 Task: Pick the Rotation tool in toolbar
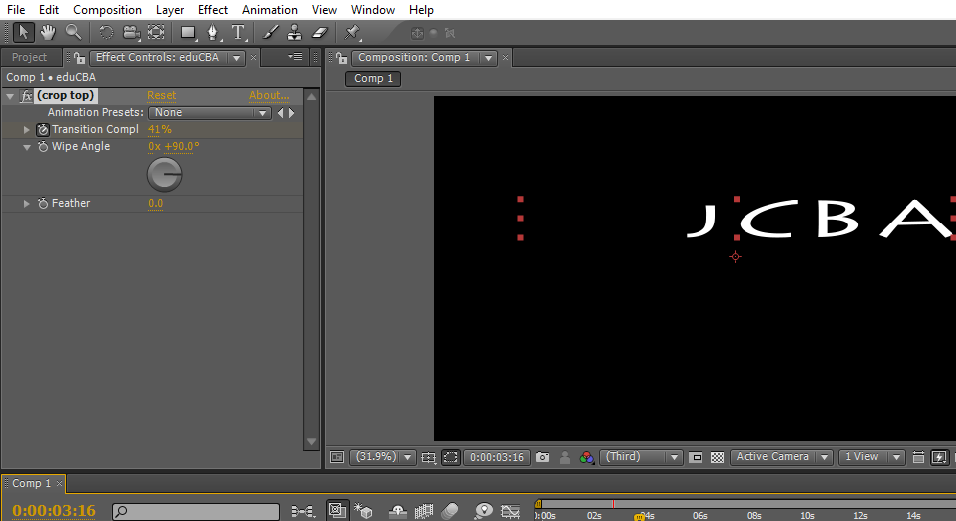tap(106, 32)
